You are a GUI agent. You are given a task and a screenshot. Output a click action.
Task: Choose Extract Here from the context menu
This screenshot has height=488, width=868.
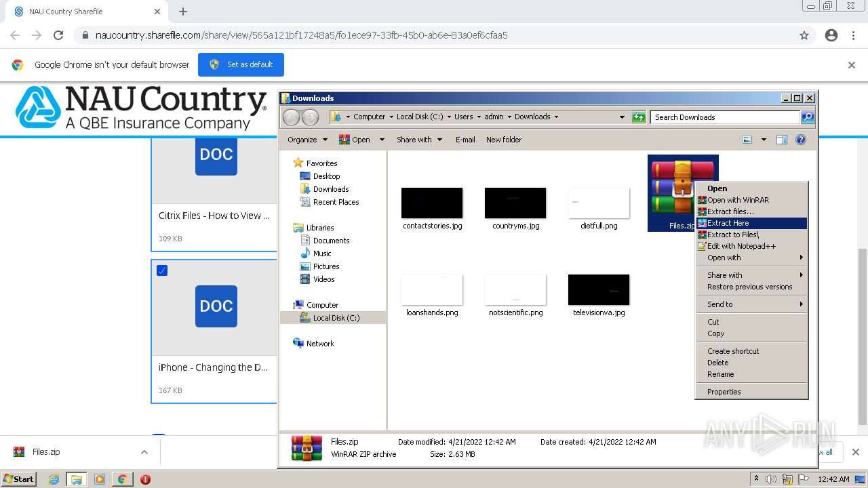point(751,223)
